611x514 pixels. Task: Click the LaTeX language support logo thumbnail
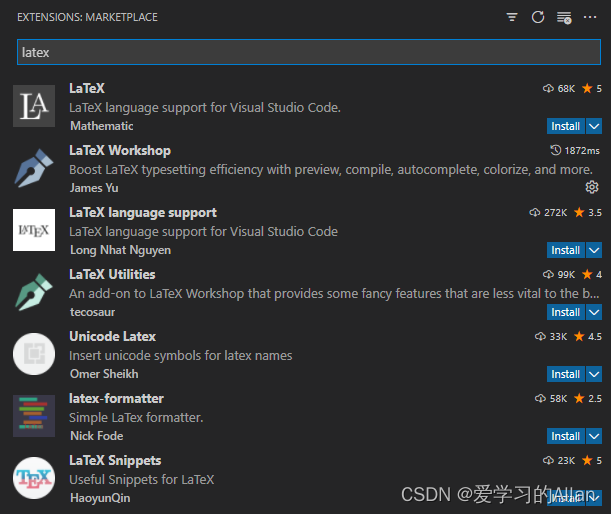click(x=34, y=230)
